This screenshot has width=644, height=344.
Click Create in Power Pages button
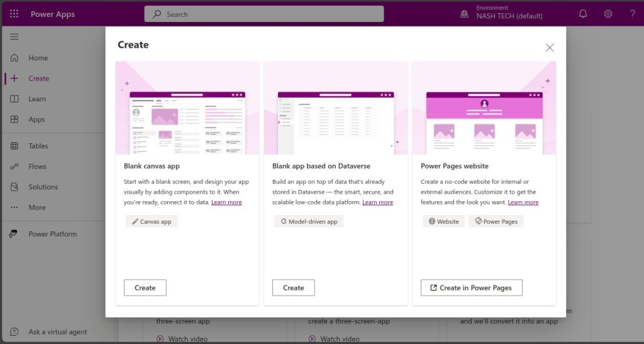[471, 287]
